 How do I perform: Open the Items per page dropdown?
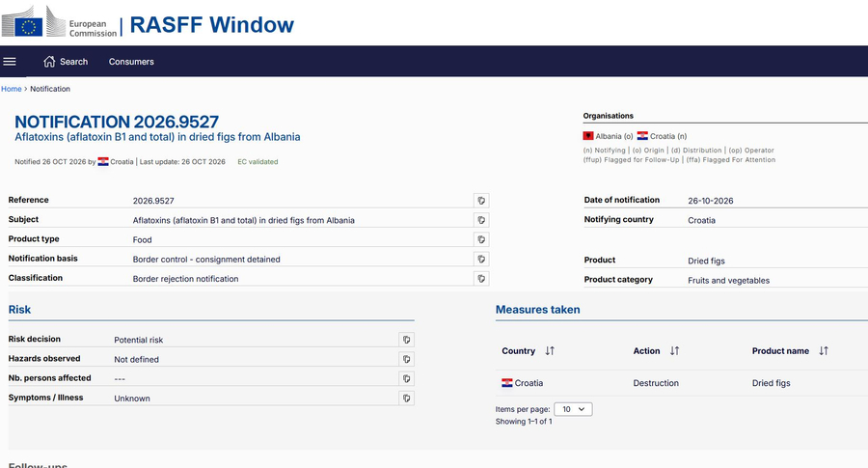pyautogui.click(x=573, y=409)
